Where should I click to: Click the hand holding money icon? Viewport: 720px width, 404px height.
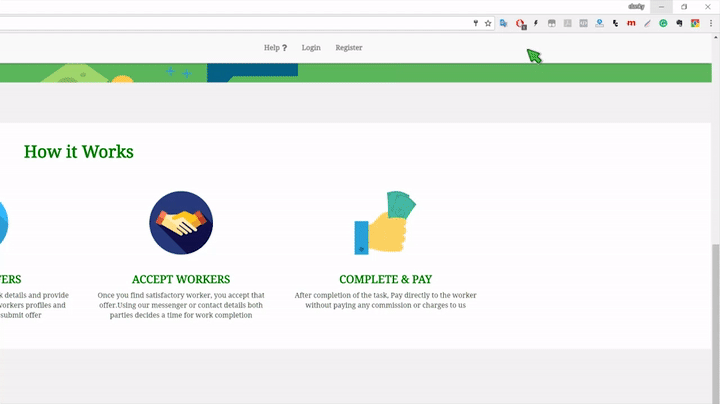[x=385, y=223]
